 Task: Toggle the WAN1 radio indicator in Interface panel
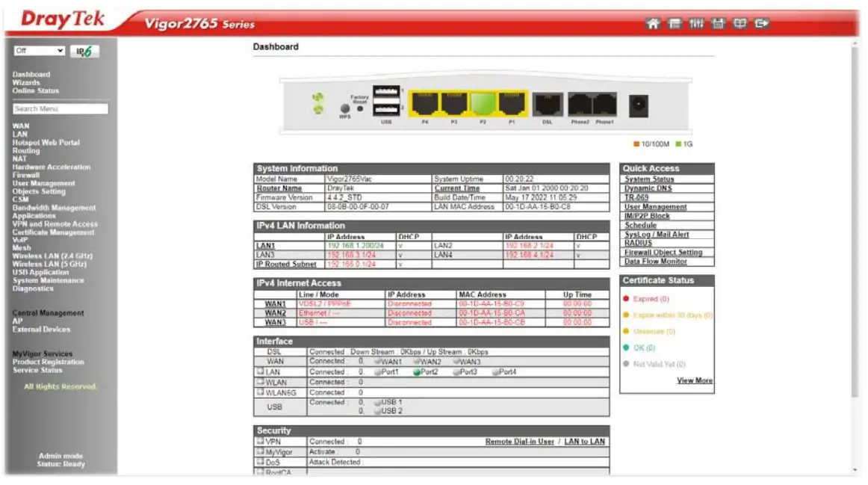(x=378, y=361)
